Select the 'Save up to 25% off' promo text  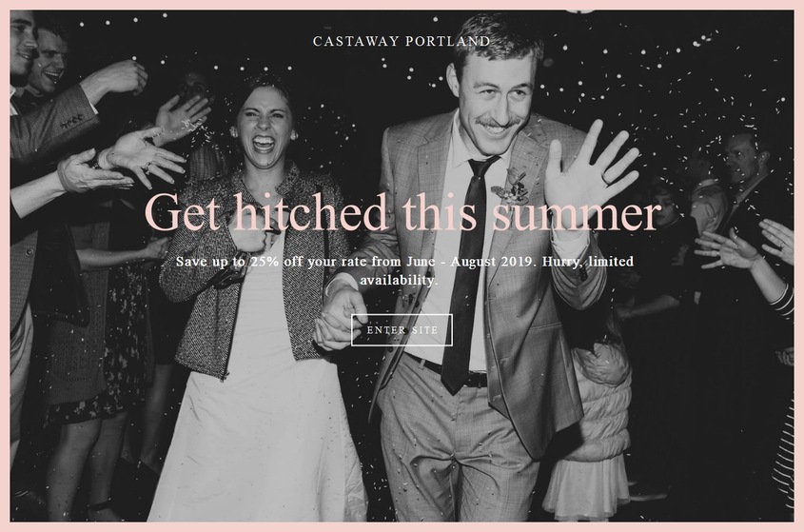tap(404, 271)
